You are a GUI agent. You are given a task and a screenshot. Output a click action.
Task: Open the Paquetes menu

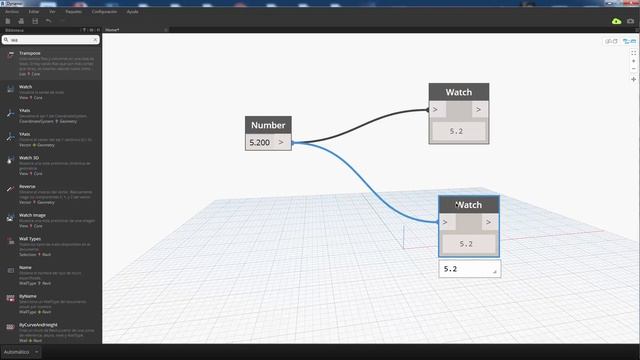(73, 12)
